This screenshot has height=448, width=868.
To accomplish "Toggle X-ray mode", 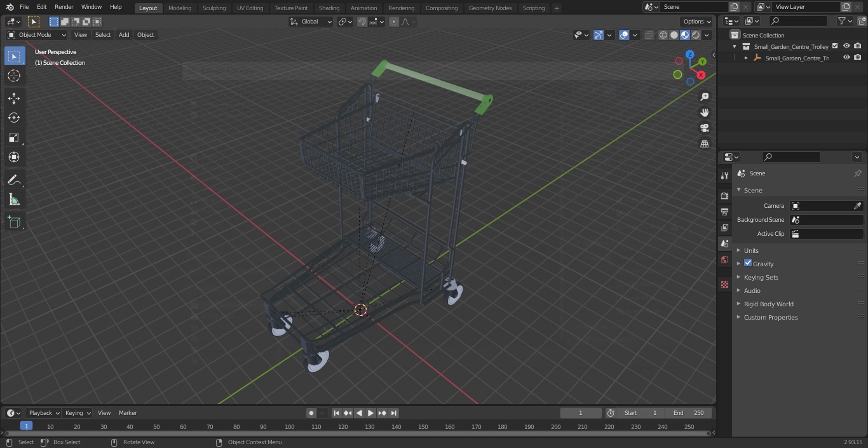I will pyautogui.click(x=649, y=35).
